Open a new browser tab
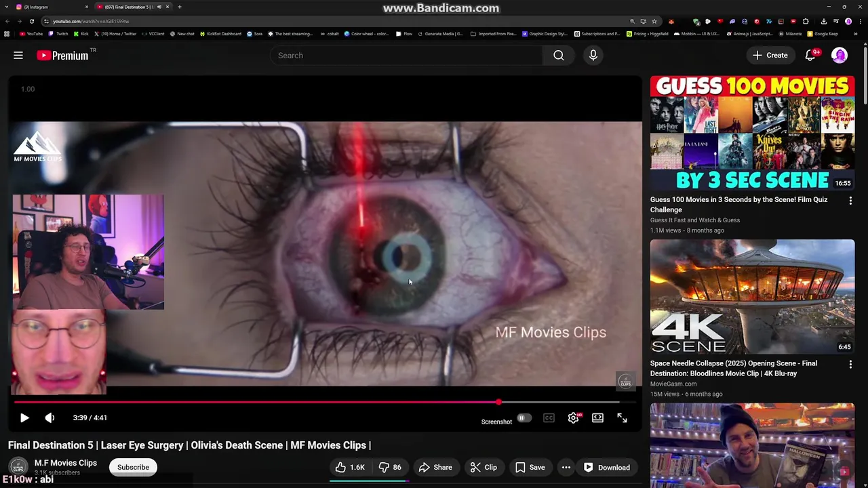Screen dimensions: 868x488 point(179,7)
